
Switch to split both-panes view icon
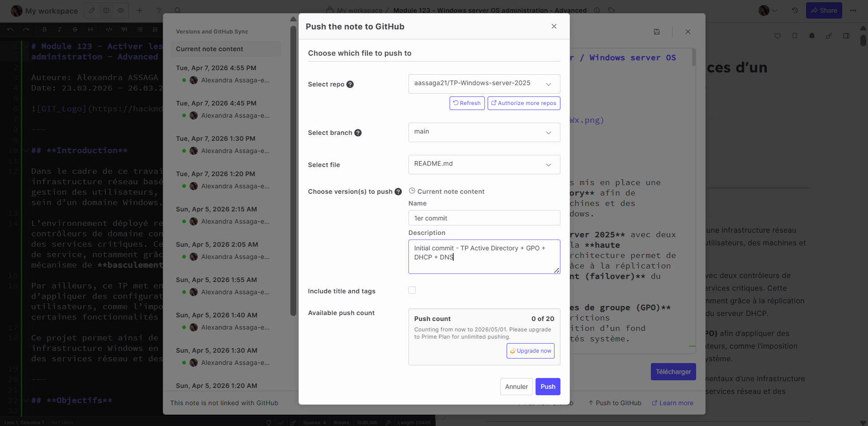[x=106, y=10]
